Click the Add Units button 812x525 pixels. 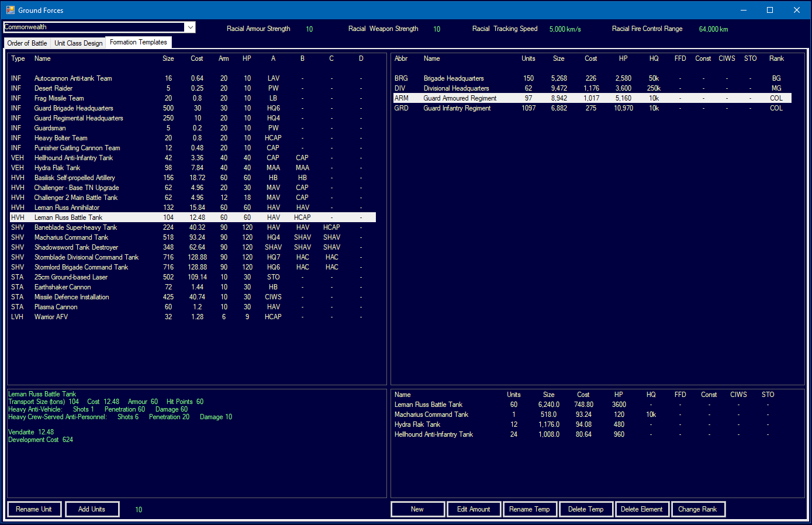point(92,509)
